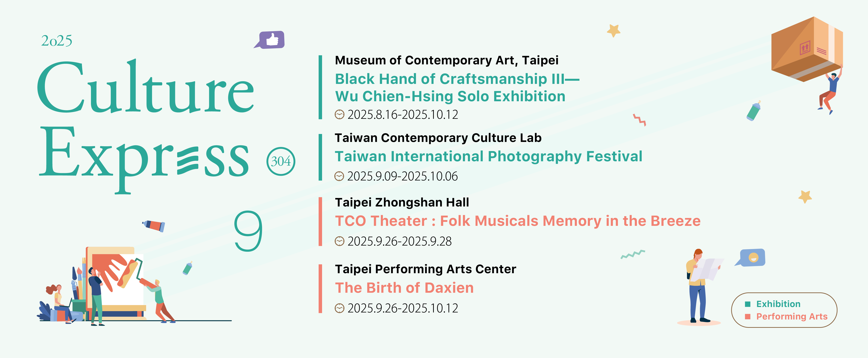Click the clock icon beside 2025.9.26-2025.9.28

pos(339,241)
